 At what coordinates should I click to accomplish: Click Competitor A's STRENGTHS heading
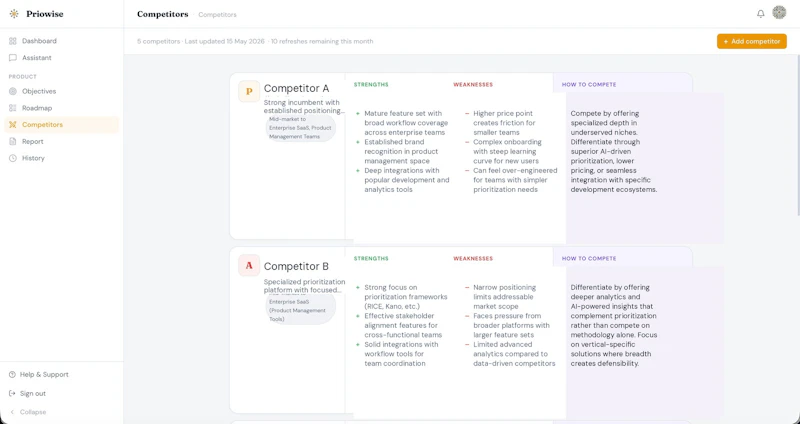point(371,85)
